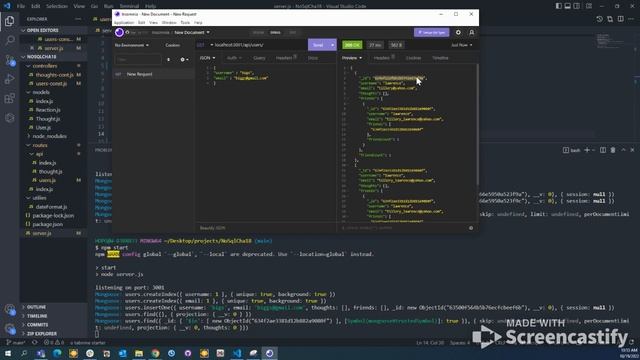Viewport: 640px width, 360px height.
Task: Open the No Environment dropdown in Insomnia
Action: coord(131,45)
